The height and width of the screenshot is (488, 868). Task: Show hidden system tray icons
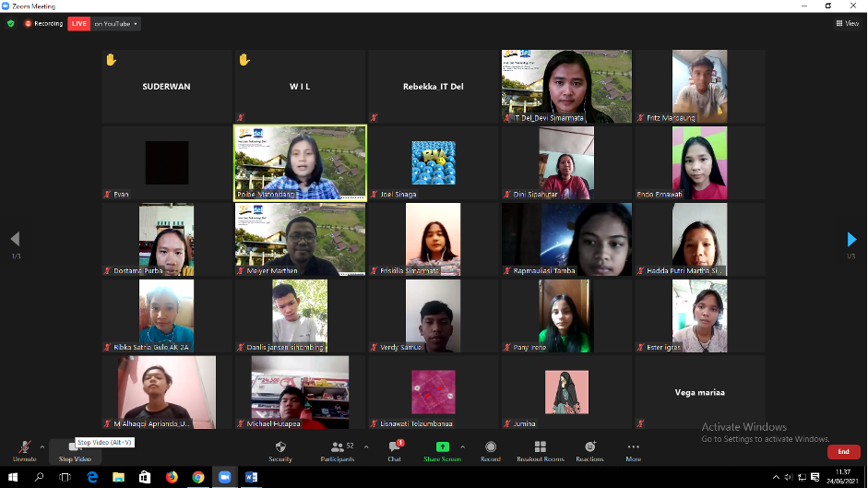coord(776,477)
